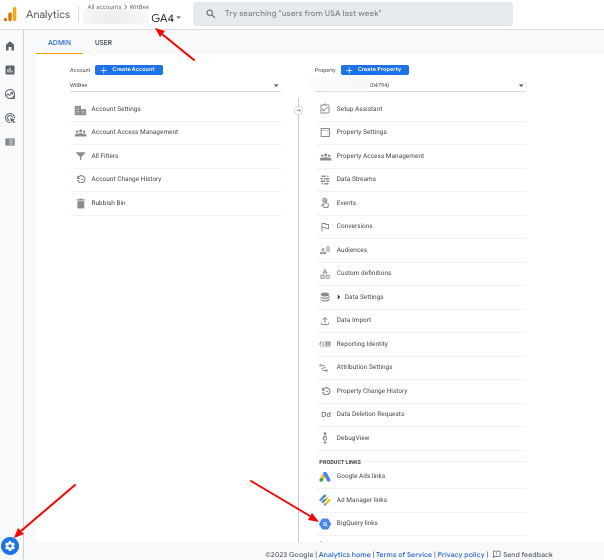This screenshot has width=604, height=560.
Task: Switch to the ADMIN tab
Action: tap(59, 43)
